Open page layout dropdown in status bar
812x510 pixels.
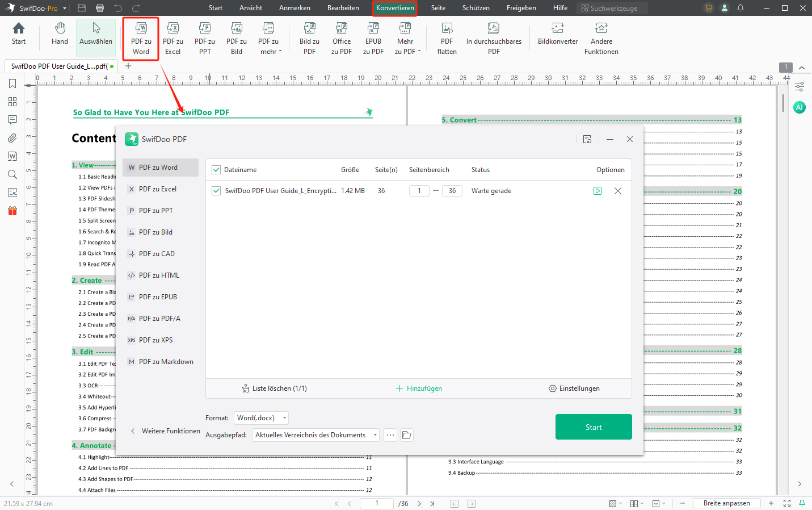point(638,503)
